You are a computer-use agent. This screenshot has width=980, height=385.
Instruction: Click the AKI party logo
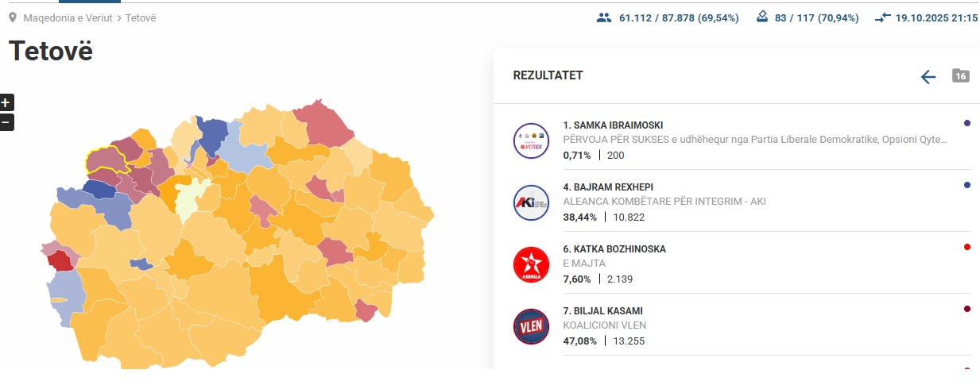(531, 202)
